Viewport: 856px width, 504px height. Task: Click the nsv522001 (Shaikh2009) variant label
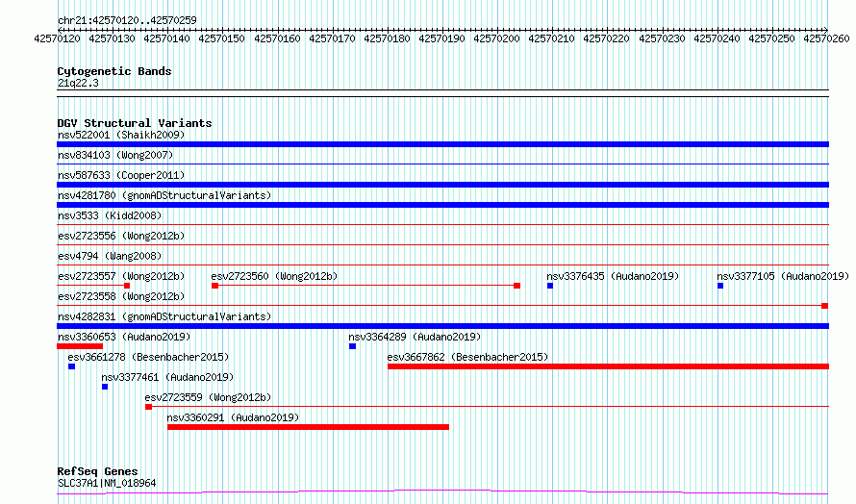(x=121, y=135)
